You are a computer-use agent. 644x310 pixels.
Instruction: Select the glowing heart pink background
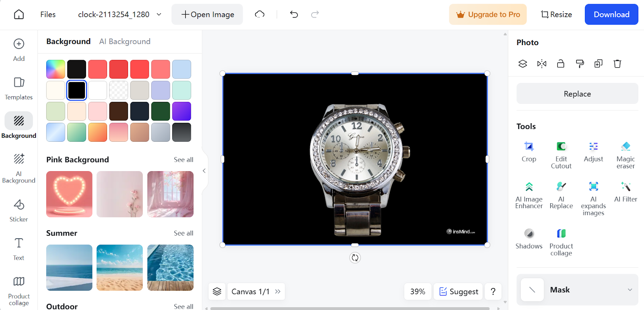[69, 194]
